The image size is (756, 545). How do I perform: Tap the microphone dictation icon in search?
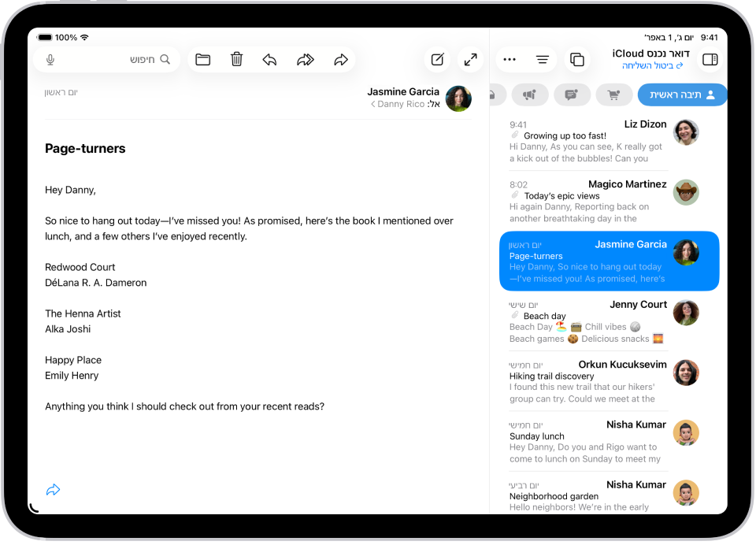50,59
